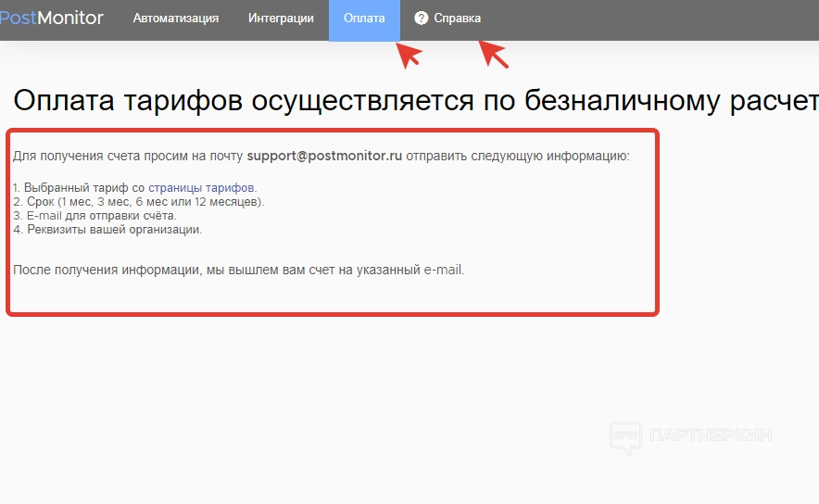
Task: Click the sentence 'После получения информации...'
Action: (239, 270)
